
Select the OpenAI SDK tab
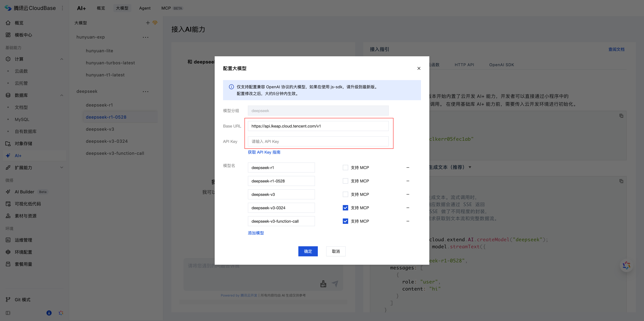(x=501, y=65)
